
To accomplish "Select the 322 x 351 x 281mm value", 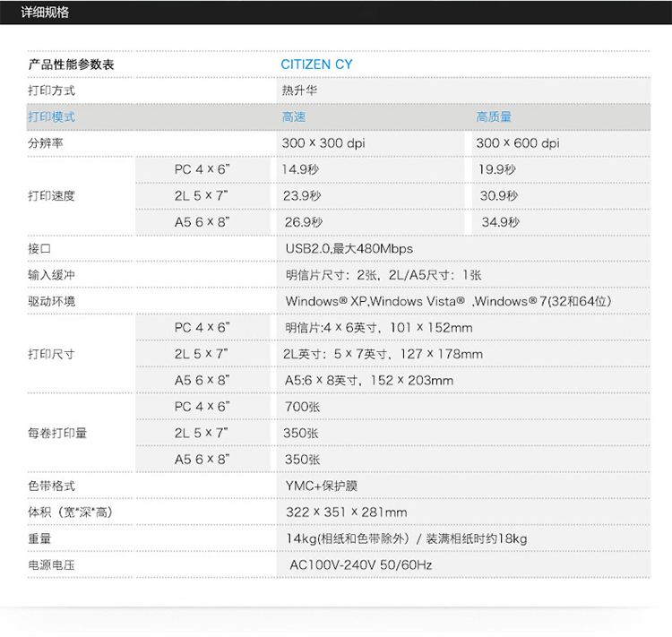I will pos(346,512).
